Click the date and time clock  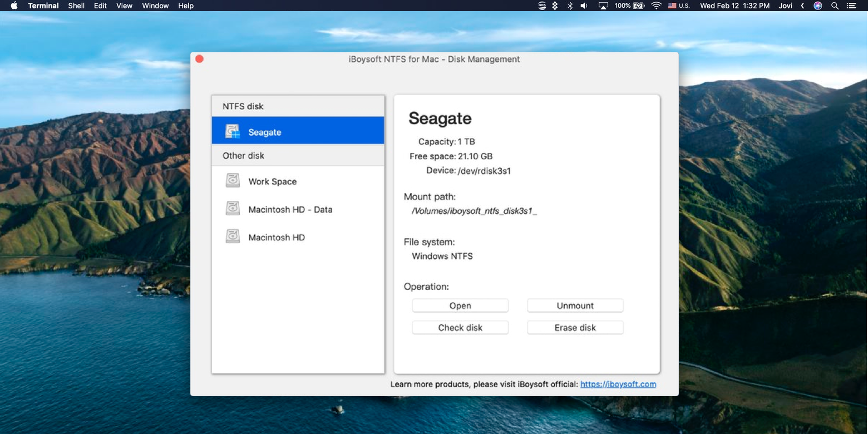734,6
